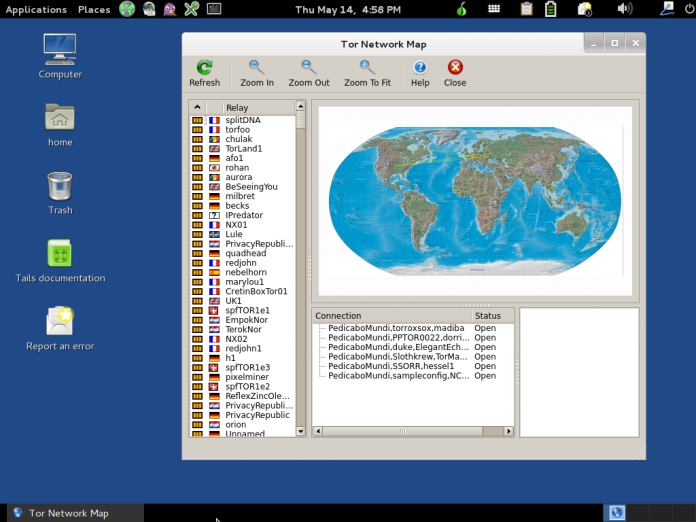Screen dimensions: 696x522
Task: Click the relay list scroll down arrow
Action: coord(301,431)
